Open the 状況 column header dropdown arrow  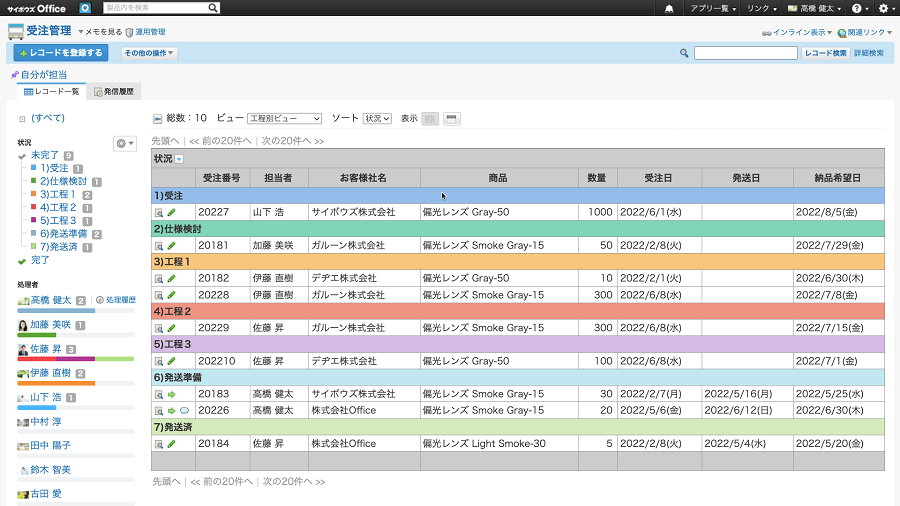click(180, 159)
